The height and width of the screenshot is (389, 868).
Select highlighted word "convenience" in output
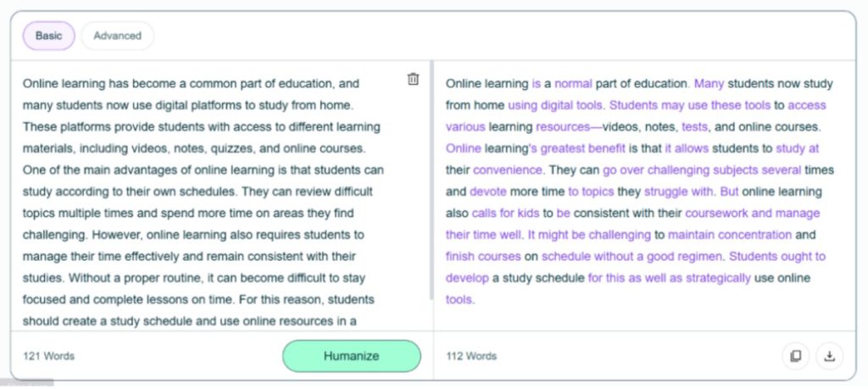tap(508, 169)
